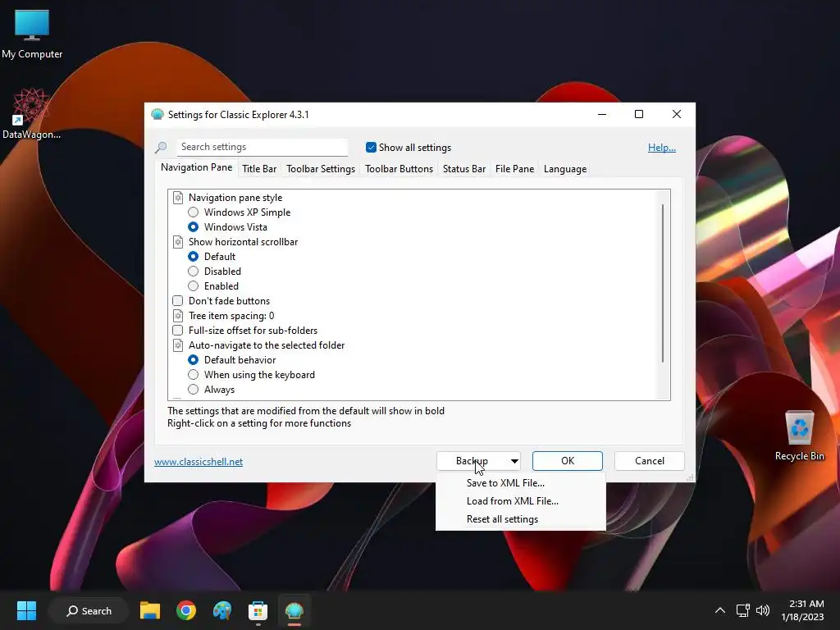Open the Toolbar Settings tab
The width and height of the screenshot is (840, 630).
point(321,169)
